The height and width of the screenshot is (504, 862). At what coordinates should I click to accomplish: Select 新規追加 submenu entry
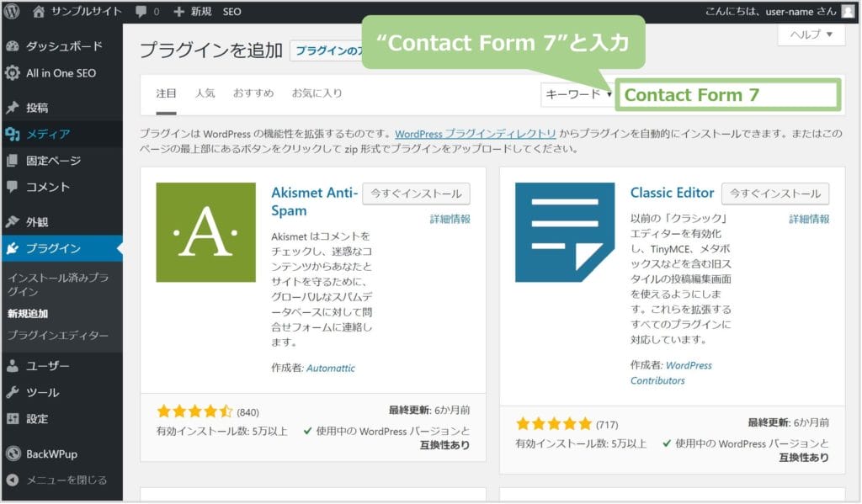28,313
